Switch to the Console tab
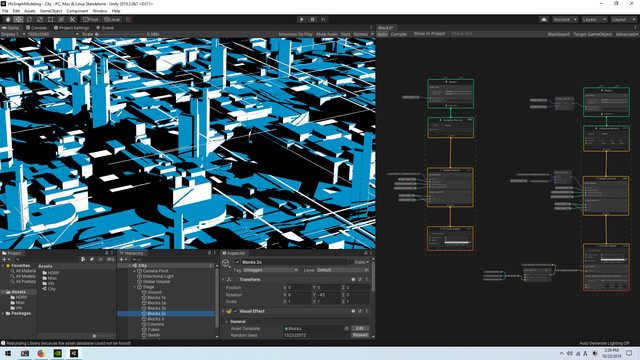The height and width of the screenshot is (360, 640). [36, 28]
